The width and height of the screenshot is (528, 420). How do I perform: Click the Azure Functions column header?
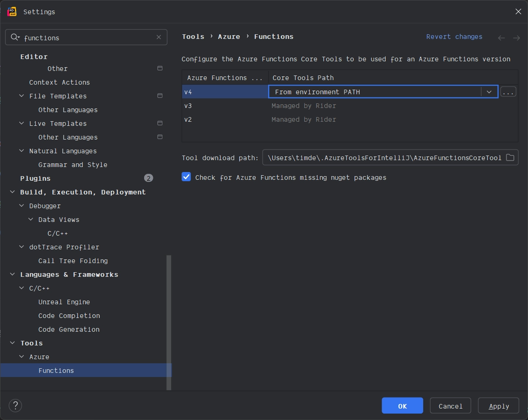225,77
